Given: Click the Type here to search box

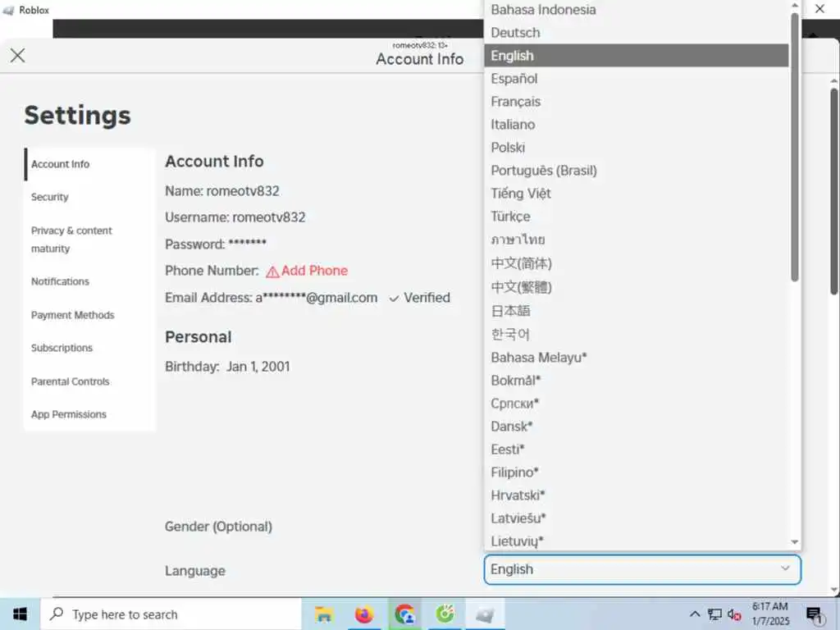Looking at the screenshot, I should click(x=171, y=614).
